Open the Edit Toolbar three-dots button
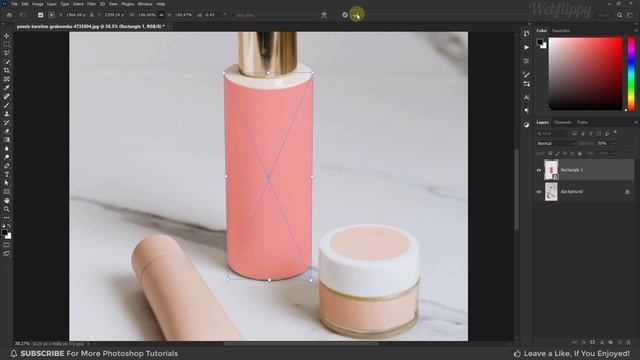 point(7,218)
